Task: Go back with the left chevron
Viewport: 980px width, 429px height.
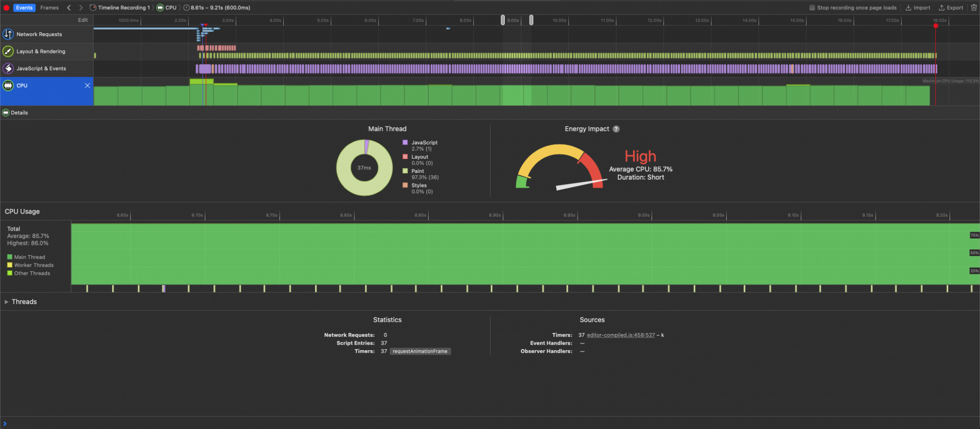Action: point(69,7)
